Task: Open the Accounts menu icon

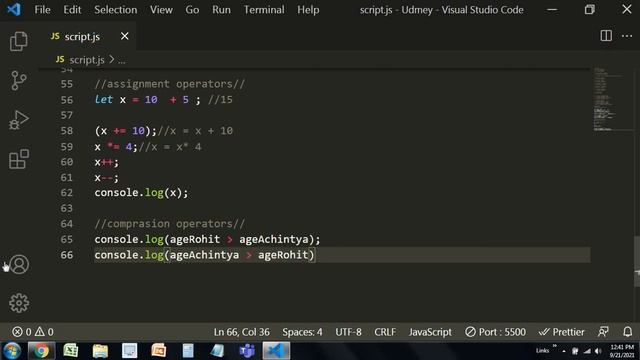Action: [x=19, y=264]
